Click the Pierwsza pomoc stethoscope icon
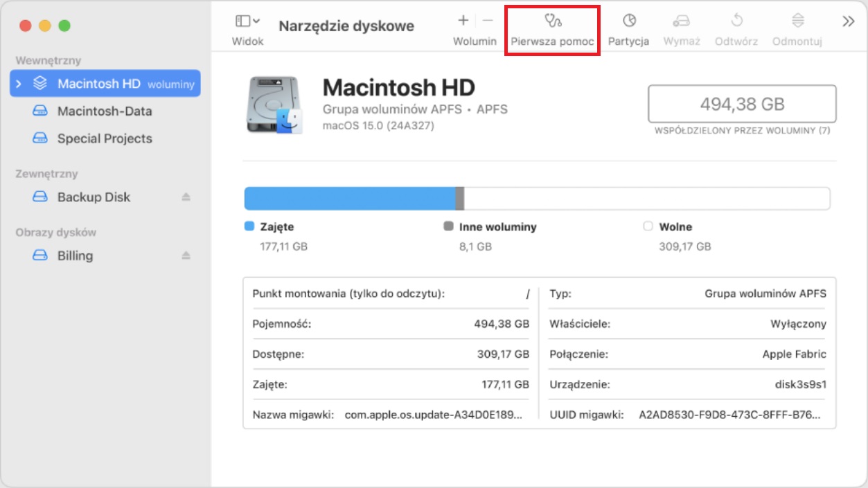Screen dimensions: 868x488 click(552, 21)
